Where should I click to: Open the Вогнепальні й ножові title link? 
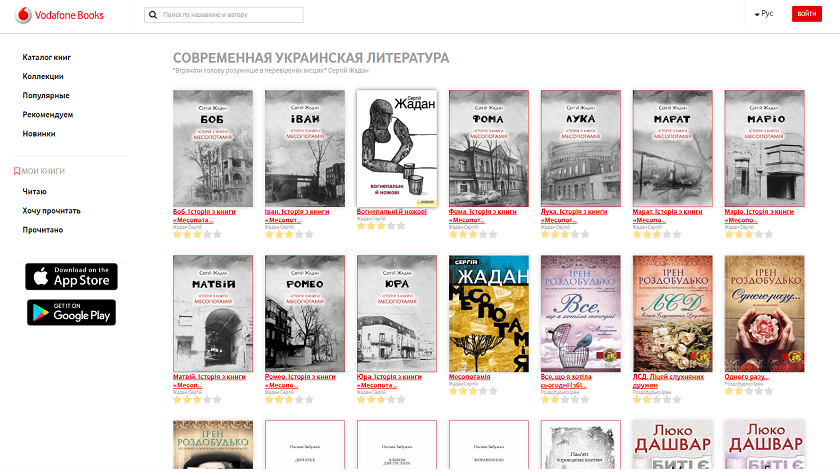(x=392, y=212)
